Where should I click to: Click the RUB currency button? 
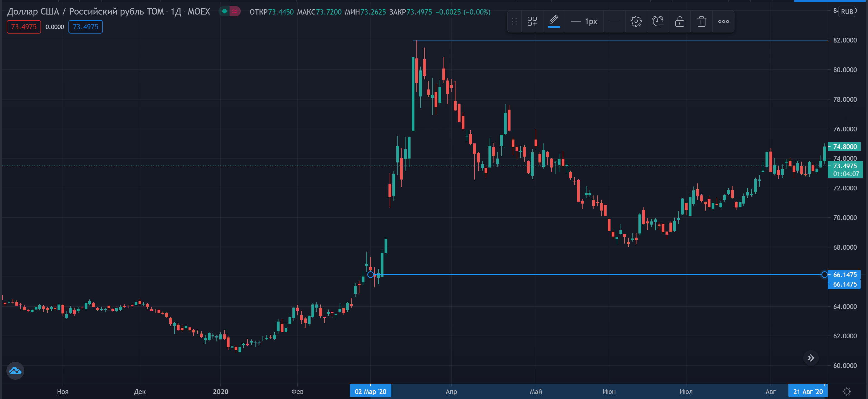pos(847,11)
